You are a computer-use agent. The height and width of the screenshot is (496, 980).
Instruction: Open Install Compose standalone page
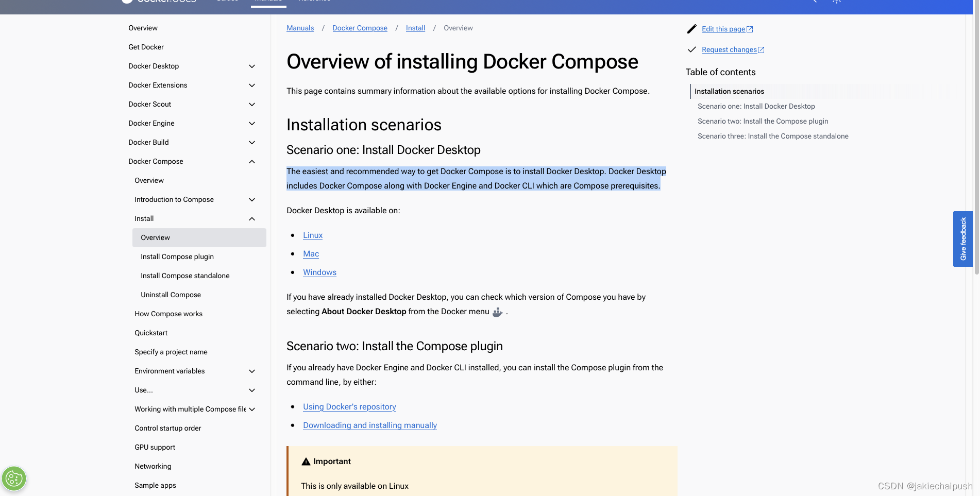point(185,276)
